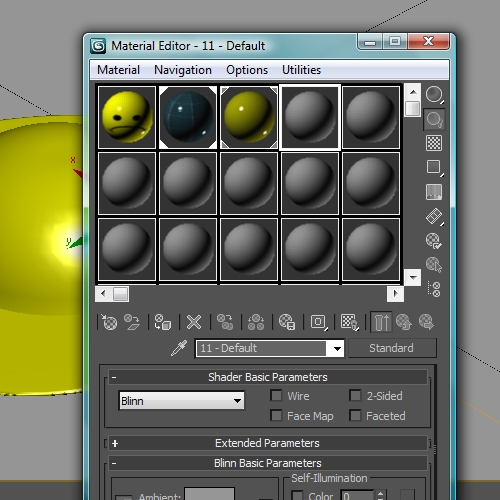The width and height of the screenshot is (500, 500).
Task: Click Put Material to Scene icon
Action: (132, 322)
